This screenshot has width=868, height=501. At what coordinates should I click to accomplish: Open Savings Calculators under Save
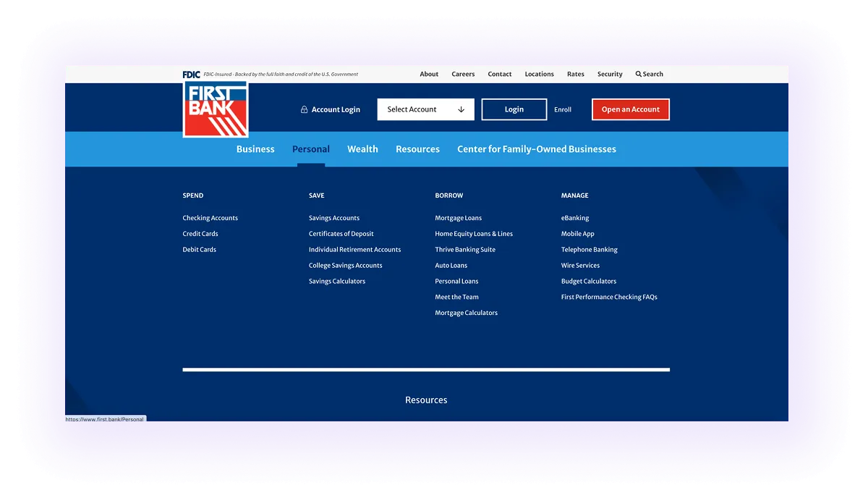[336, 281]
